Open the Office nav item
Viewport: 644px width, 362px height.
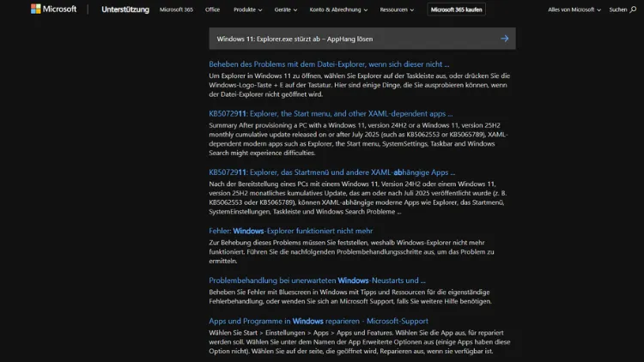[x=212, y=9]
